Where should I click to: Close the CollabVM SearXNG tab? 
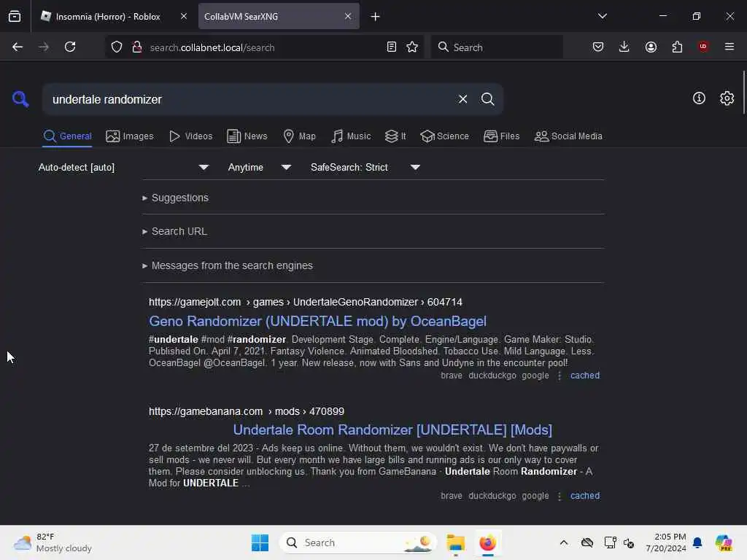pos(348,16)
